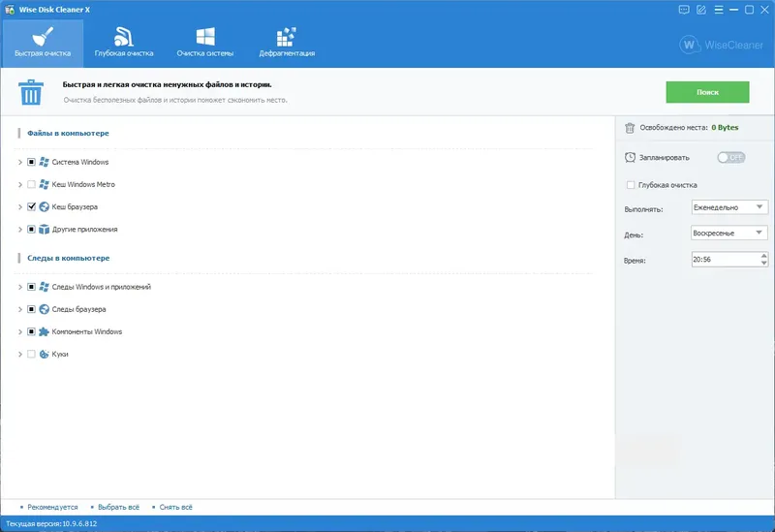775x532 pixels.
Task: Expand the Кеш браузера row
Action: pyautogui.click(x=20, y=206)
